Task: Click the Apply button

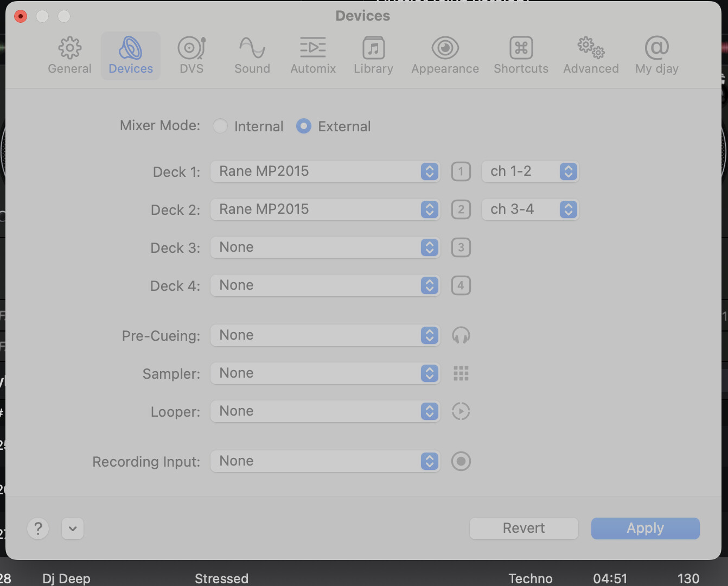Action: [645, 528]
